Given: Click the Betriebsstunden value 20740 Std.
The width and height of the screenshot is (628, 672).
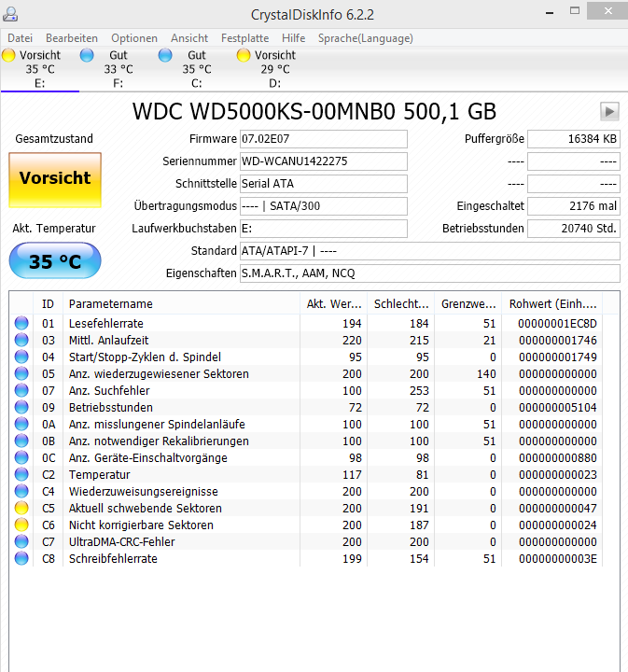Looking at the screenshot, I should click(x=574, y=229).
